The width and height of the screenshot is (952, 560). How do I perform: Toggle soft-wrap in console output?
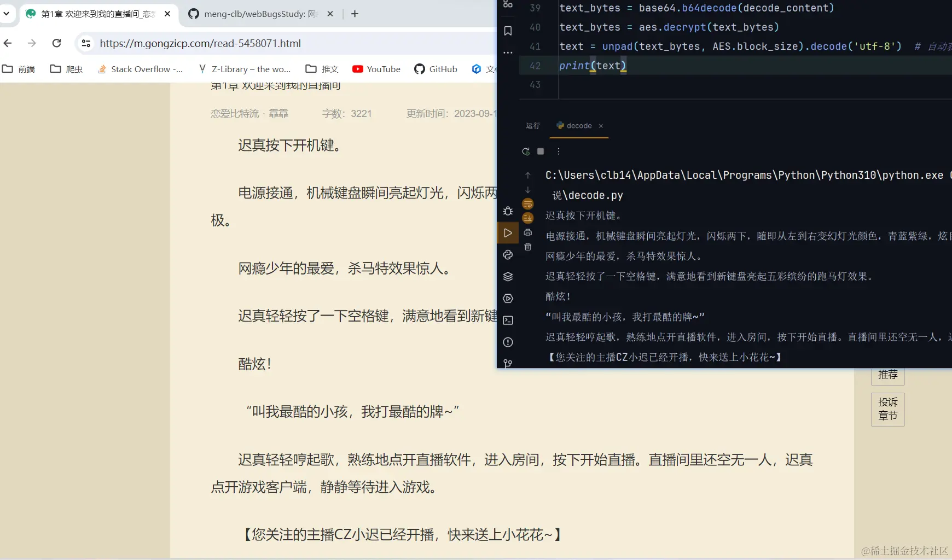coord(527,203)
